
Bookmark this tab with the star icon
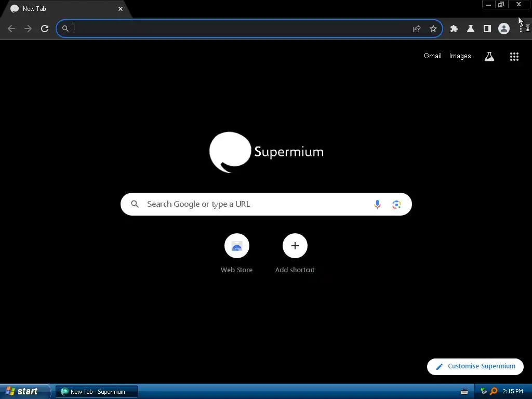[433, 29]
